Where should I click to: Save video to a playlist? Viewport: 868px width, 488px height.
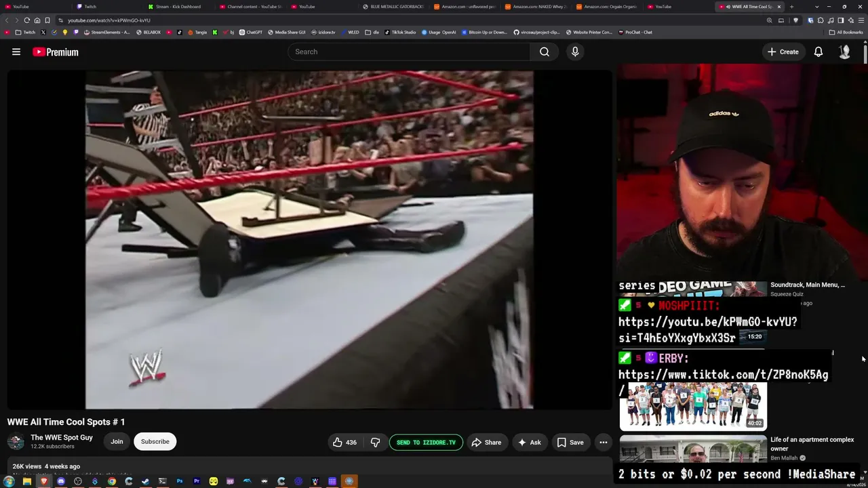(570, 443)
